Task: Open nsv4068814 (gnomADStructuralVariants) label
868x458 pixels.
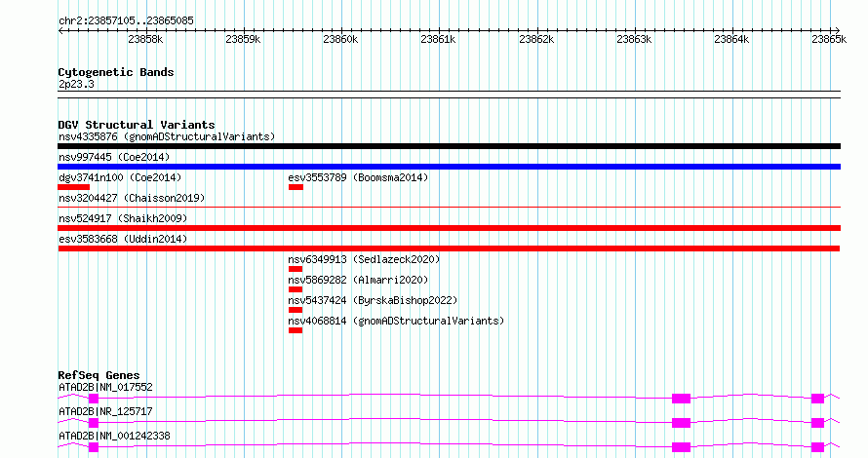Action: (396, 321)
